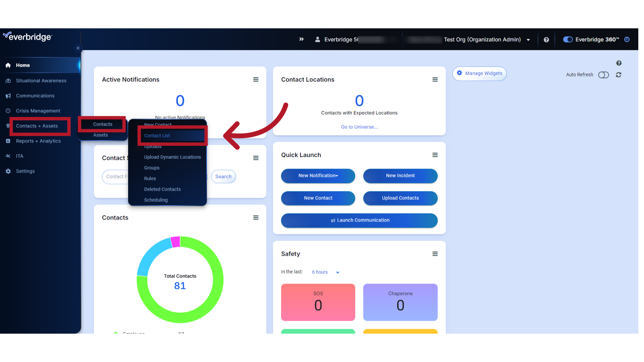This screenshot has height=362, width=644.
Task: Open Contact Search widget hamburger menu
Action: click(256, 158)
